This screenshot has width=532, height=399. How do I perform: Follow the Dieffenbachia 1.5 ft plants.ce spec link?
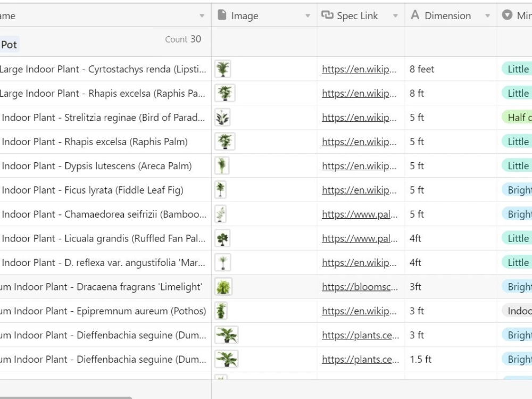coord(360,359)
